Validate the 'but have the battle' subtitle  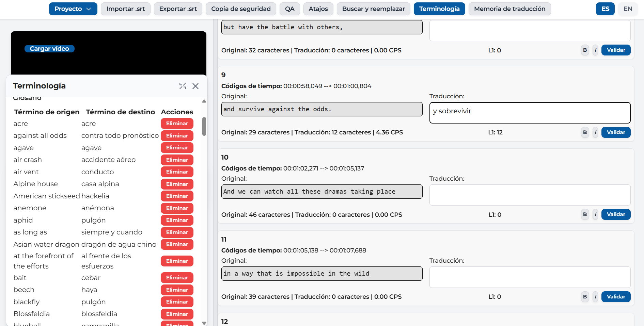point(616,50)
